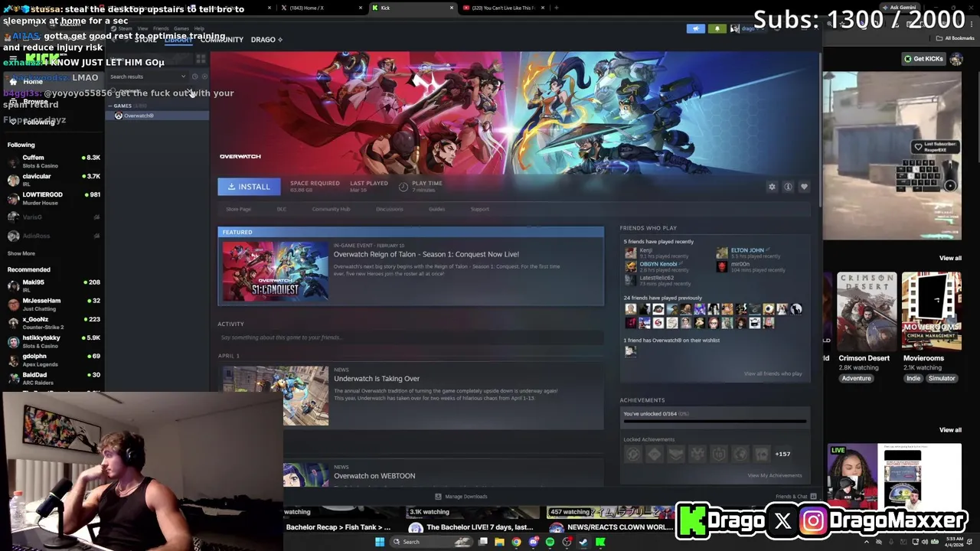Open View My Achievements link
This screenshot has height=551, width=980.
click(x=775, y=475)
